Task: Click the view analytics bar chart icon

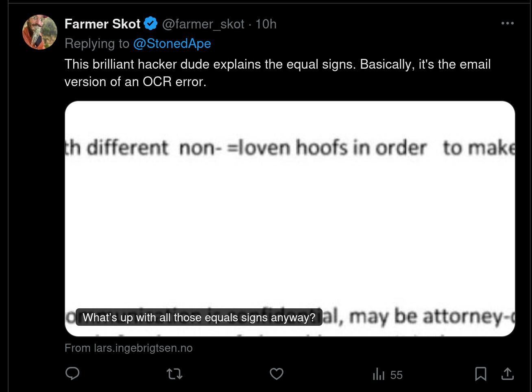Action: pos(378,374)
